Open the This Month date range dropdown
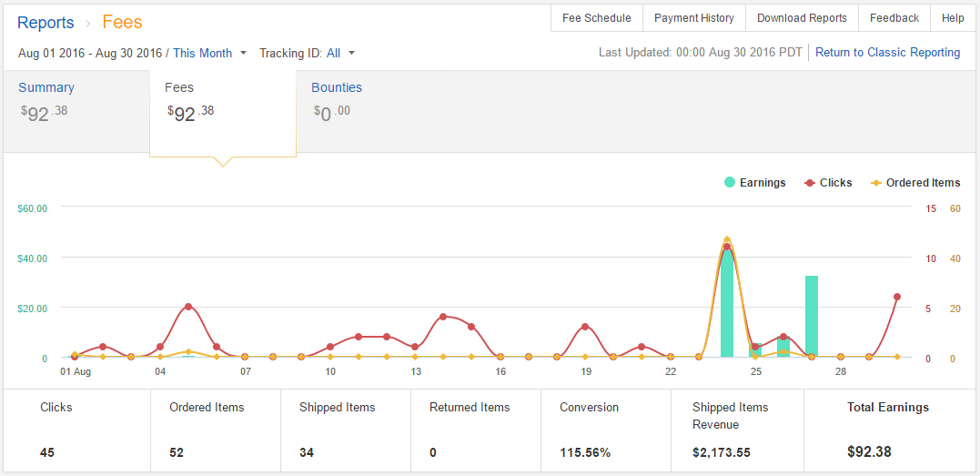The image size is (980, 476). coord(209,54)
